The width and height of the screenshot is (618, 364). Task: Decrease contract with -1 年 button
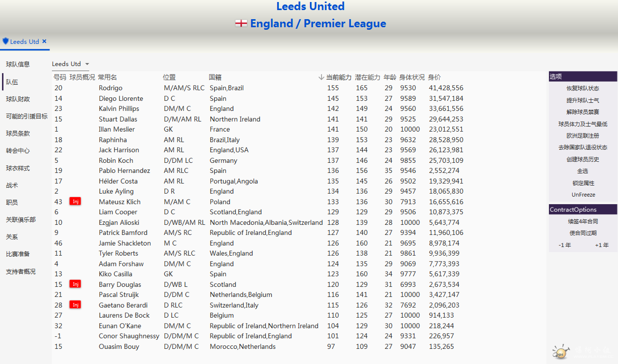pos(565,245)
